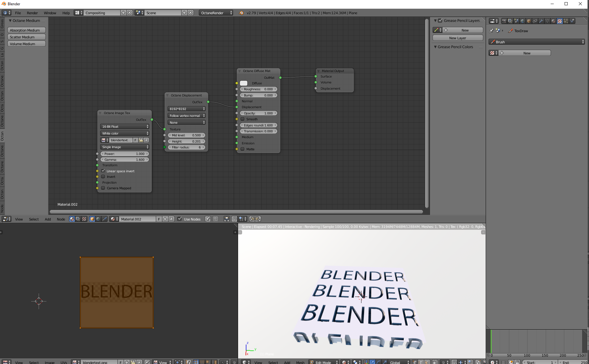Toggle Grease Pencil Layers panel checkbox
The width and height of the screenshot is (589, 364).
click(440, 21)
